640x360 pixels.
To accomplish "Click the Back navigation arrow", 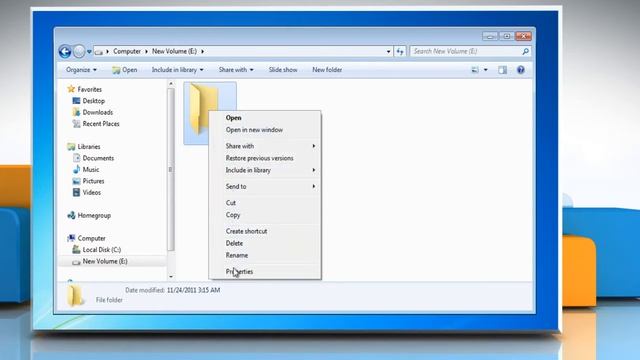I will click(x=65, y=51).
